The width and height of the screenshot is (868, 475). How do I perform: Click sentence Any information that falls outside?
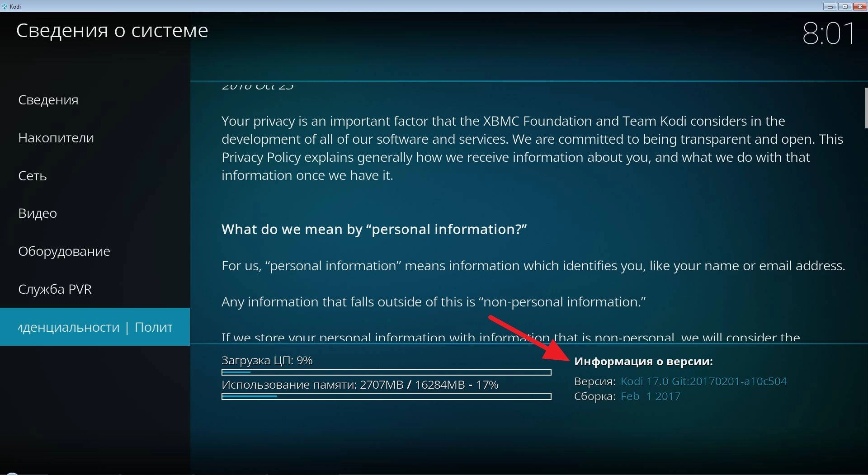pyautogui.click(x=434, y=302)
